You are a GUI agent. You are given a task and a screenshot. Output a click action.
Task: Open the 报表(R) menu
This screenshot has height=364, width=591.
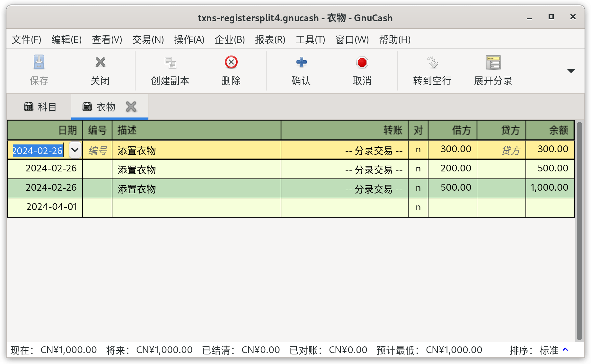click(x=270, y=39)
